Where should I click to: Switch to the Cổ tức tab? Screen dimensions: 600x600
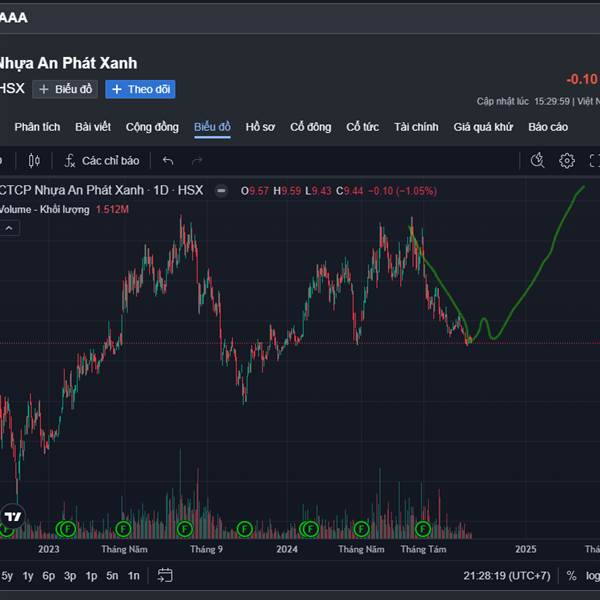pos(362,127)
